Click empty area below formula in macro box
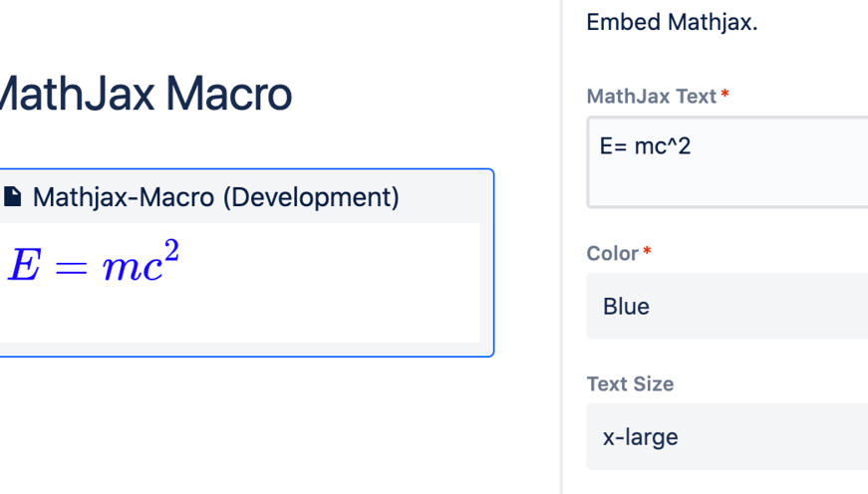 [x=239, y=321]
